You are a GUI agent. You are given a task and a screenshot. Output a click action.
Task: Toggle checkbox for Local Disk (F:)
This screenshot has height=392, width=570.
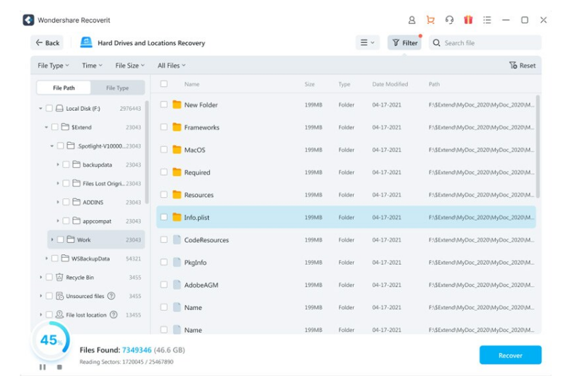click(50, 109)
